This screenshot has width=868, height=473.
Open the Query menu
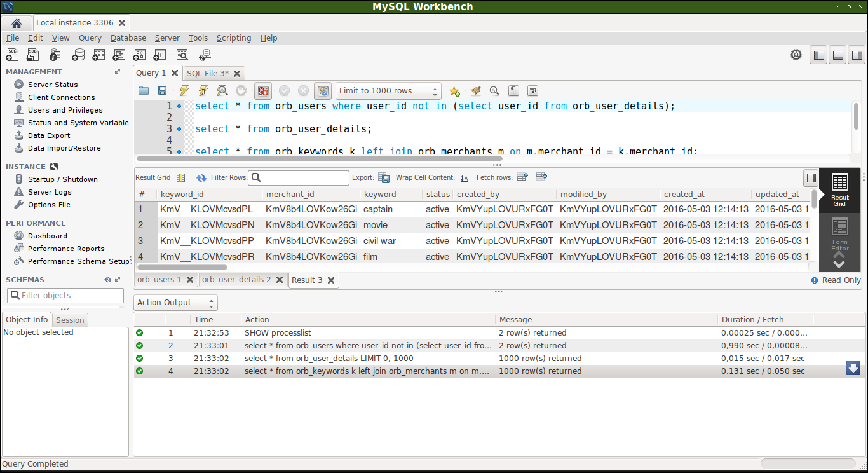(90, 38)
